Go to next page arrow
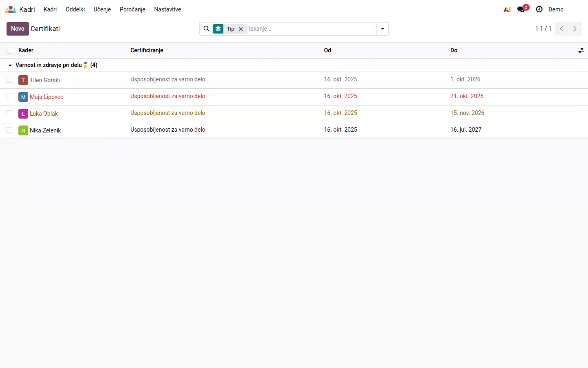Screen dimensions: 588x368 coord(575,29)
